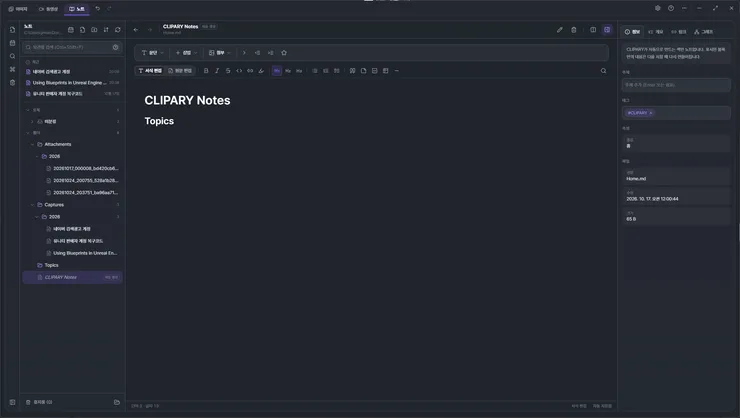Remove the #CLIPARY tag via its x
This screenshot has height=418, width=740.
[651, 113]
